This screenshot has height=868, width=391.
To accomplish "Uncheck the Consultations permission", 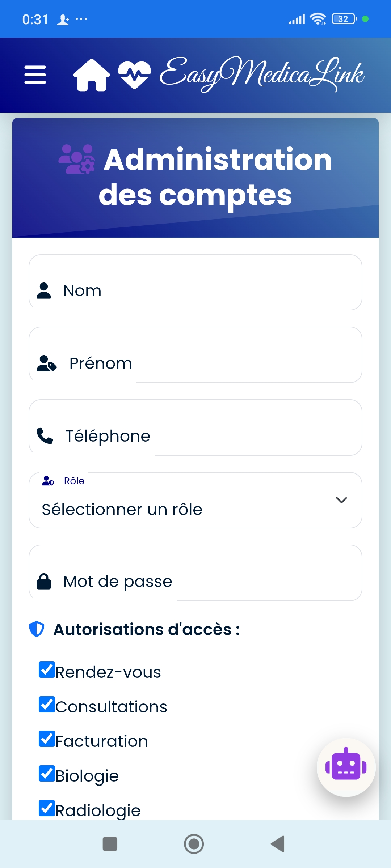I will pos(47,704).
